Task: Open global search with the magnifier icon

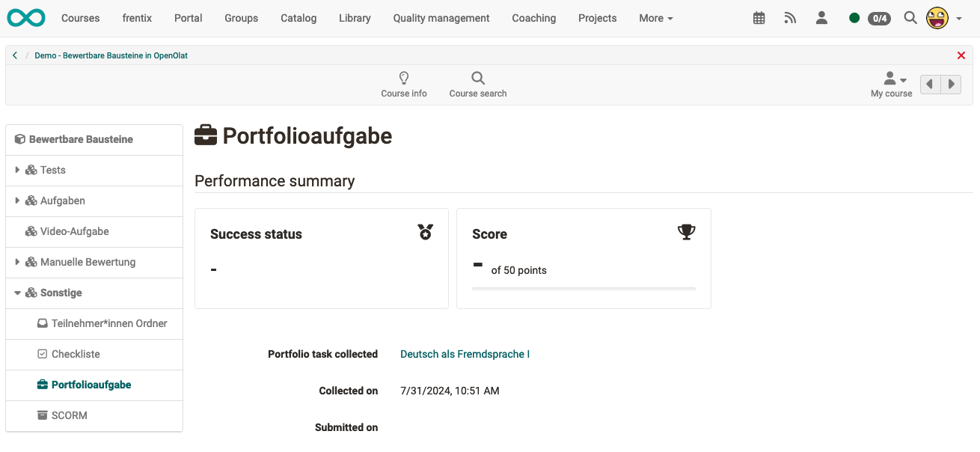Action: tap(910, 17)
